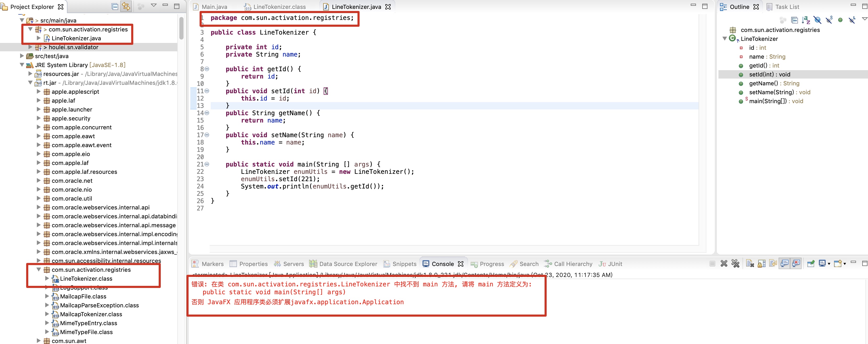Toggle Word Wrap in Console toolbar
Viewport: 868px width, 344px height.
[773, 264]
